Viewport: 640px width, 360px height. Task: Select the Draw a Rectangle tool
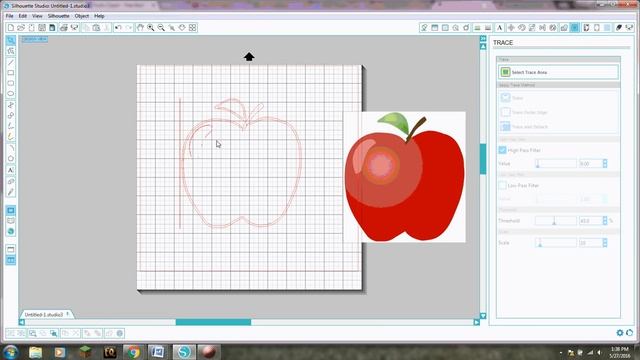(x=11, y=73)
